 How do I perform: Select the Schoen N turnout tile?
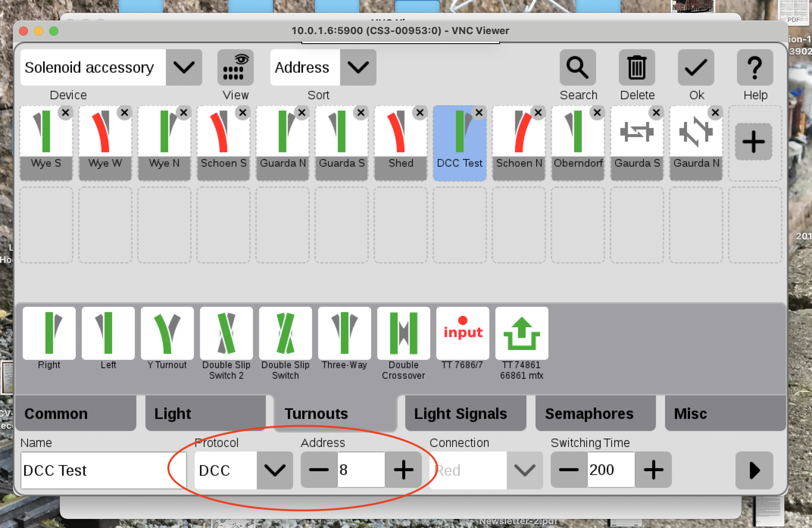[x=519, y=143]
